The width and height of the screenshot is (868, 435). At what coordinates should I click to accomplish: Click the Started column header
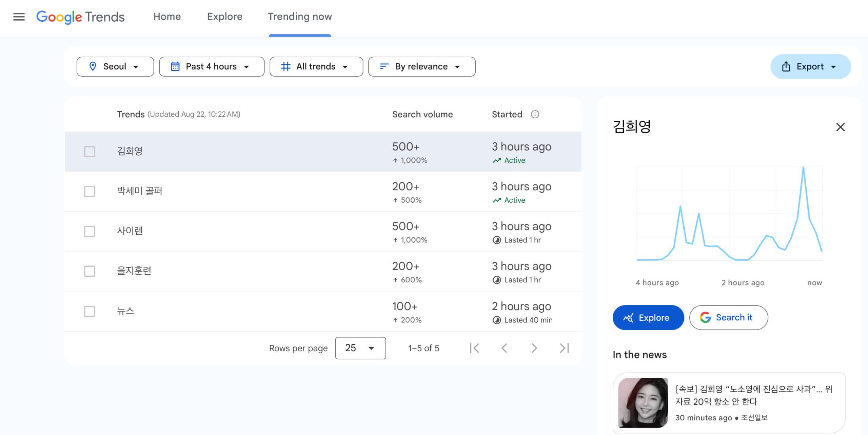(507, 115)
